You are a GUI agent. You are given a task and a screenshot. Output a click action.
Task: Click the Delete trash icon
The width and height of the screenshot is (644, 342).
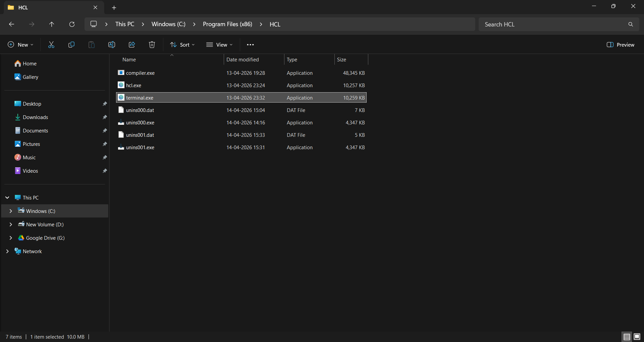pos(152,45)
